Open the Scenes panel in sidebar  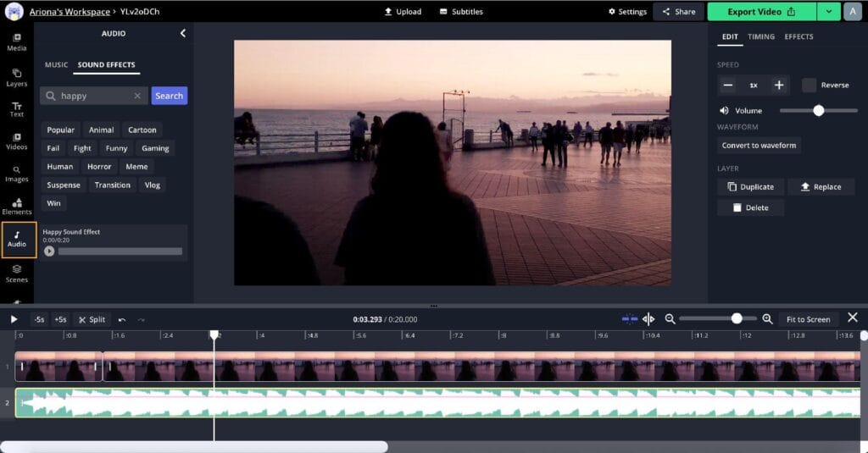tap(17, 273)
